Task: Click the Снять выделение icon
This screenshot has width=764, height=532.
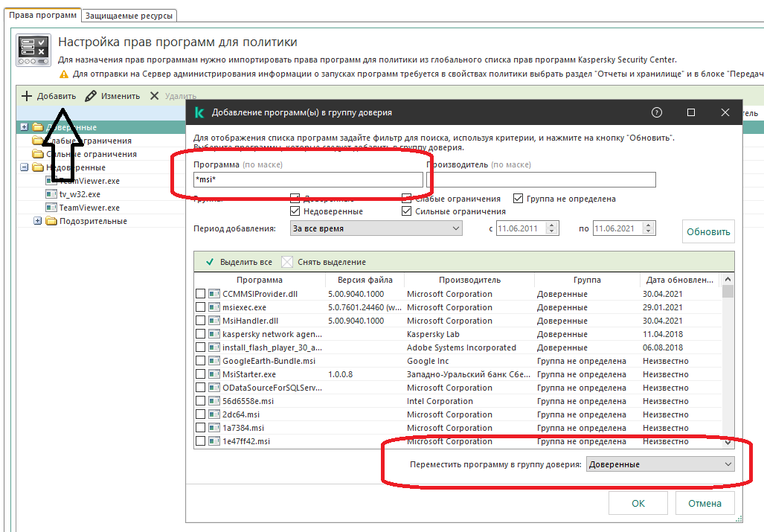Action: pos(287,262)
